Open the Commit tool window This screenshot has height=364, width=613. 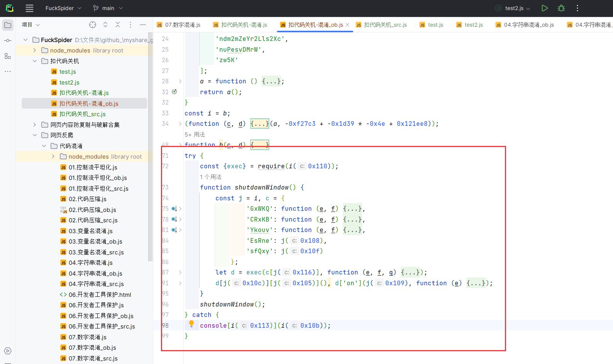(x=8, y=41)
